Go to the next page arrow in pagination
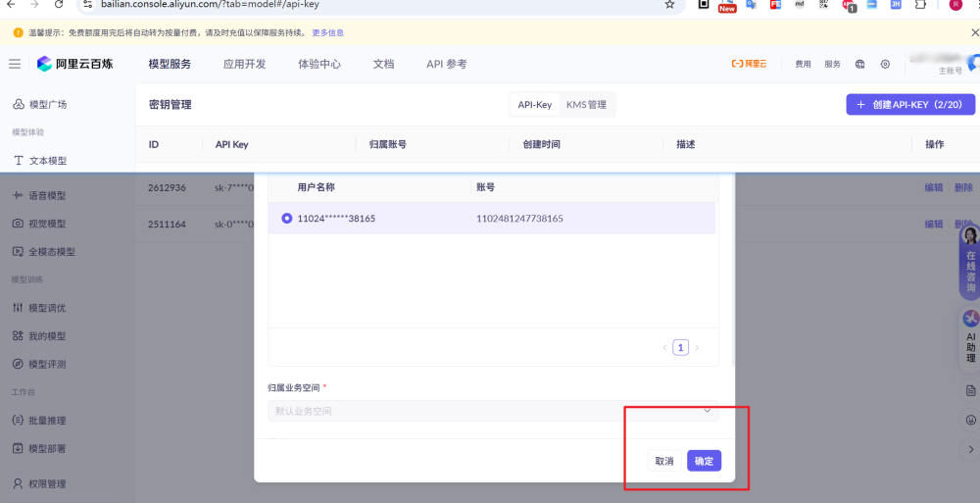The height and width of the screenshot is (503, 980). tap(697, 347)
